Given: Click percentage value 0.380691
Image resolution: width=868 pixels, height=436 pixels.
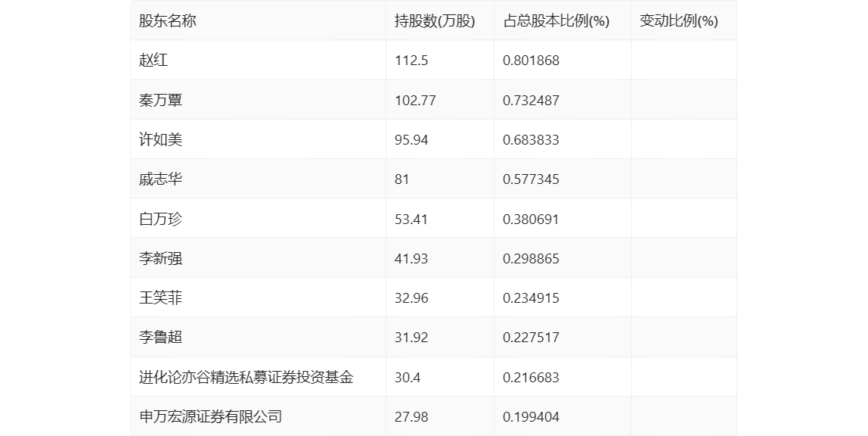Looking at the screenshot, I should [531, 219].
